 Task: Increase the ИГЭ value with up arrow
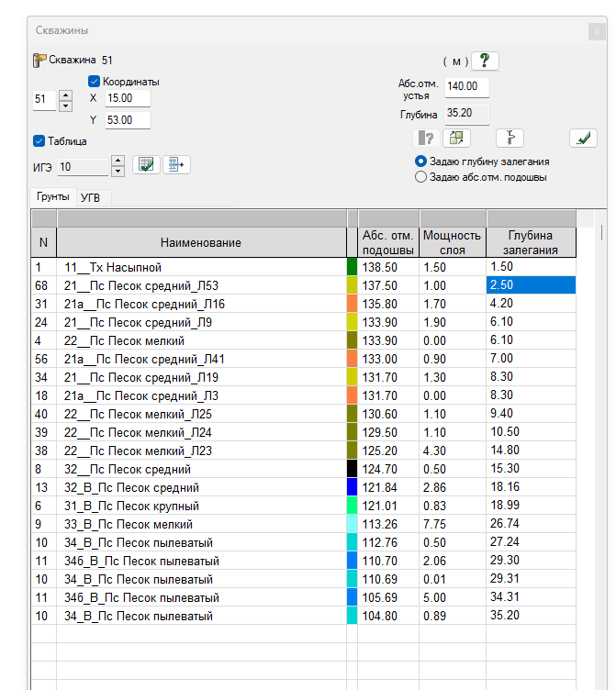point(118,161)
